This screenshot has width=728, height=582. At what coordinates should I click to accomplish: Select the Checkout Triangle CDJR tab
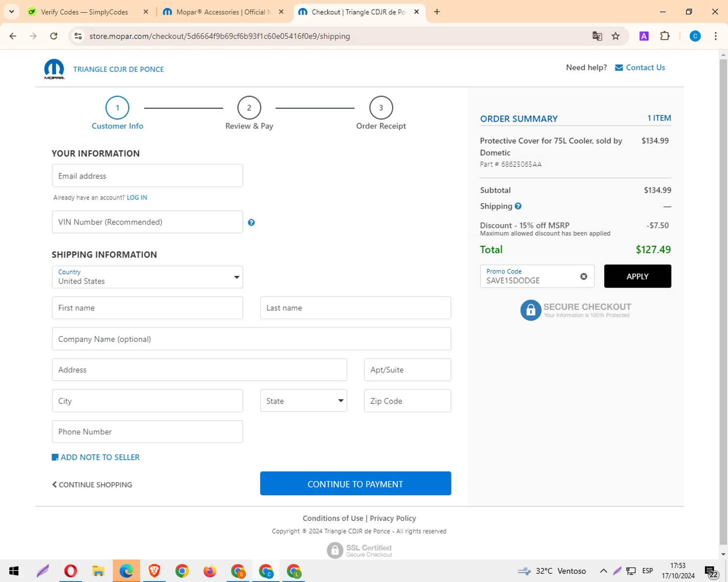[358, 12]
